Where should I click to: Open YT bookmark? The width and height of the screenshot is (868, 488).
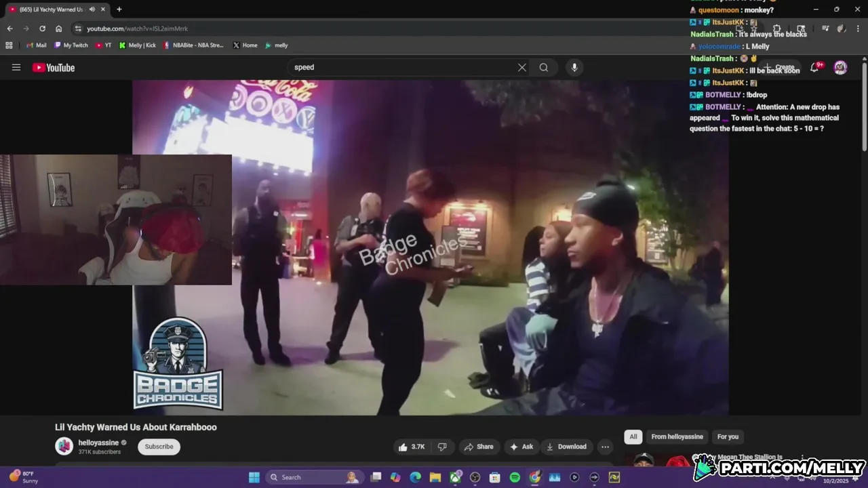pos(104,45)
